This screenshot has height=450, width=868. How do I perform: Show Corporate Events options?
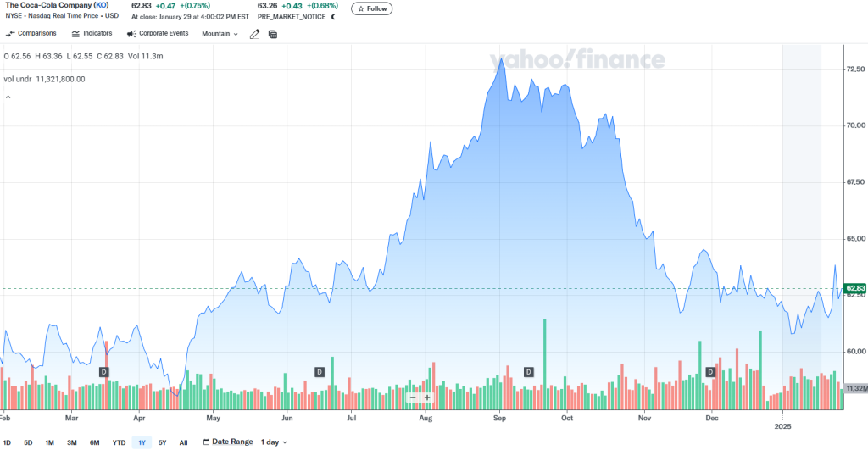pos(157,34)
